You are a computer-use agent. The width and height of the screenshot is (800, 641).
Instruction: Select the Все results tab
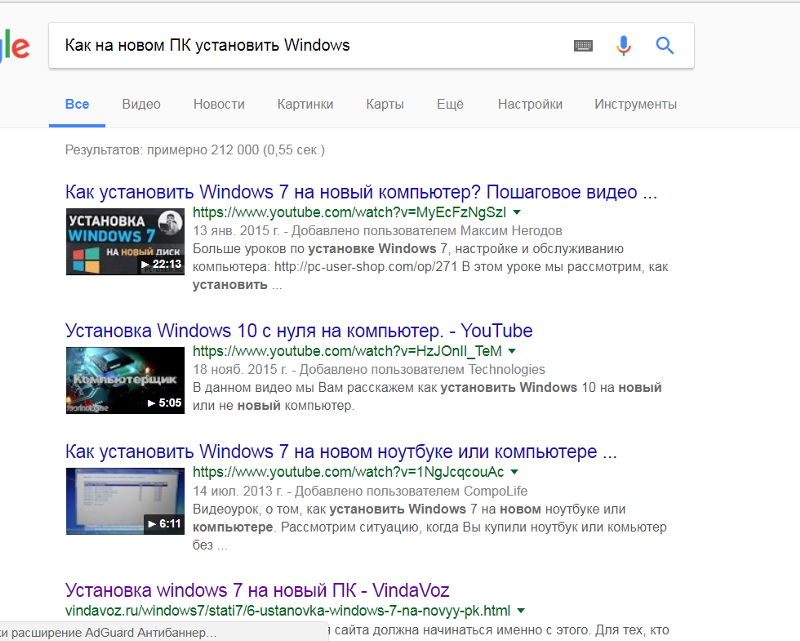[x=77, y=105]
